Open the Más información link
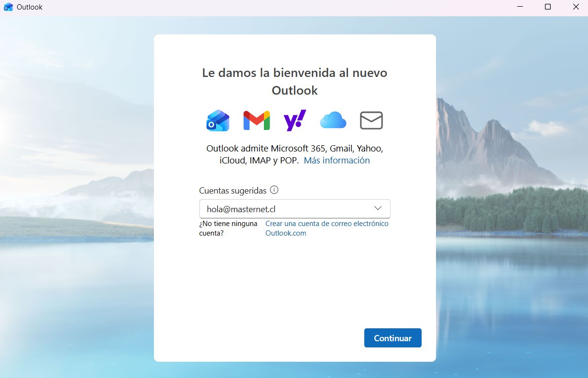Image resolution: width=588 pixels, height=378 pixels. coord(337,160)
